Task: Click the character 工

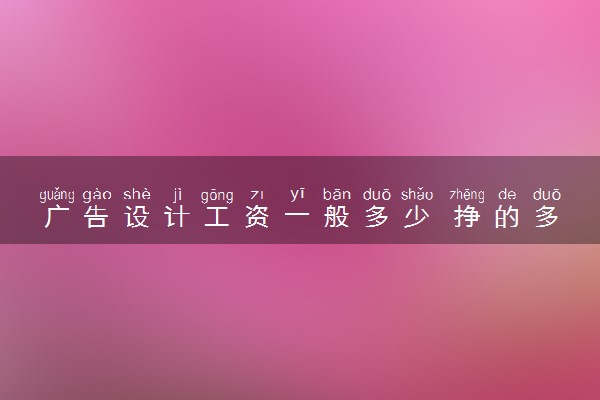Action: click(217, 217)
